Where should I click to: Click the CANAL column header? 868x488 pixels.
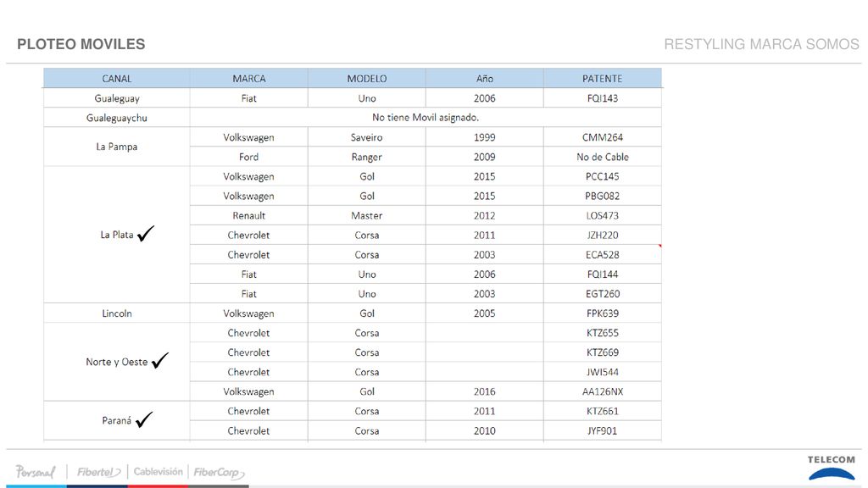pyautogui.click(x=116, y=79)
